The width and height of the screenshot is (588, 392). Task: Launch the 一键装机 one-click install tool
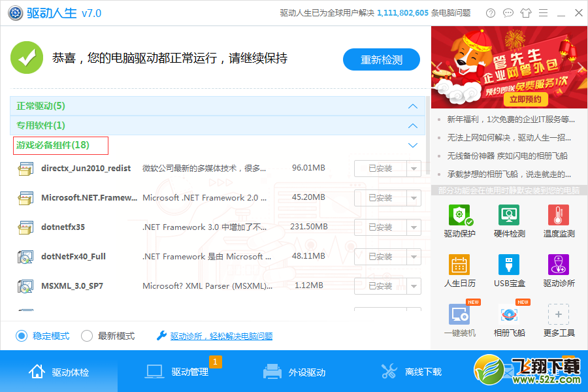459,320
